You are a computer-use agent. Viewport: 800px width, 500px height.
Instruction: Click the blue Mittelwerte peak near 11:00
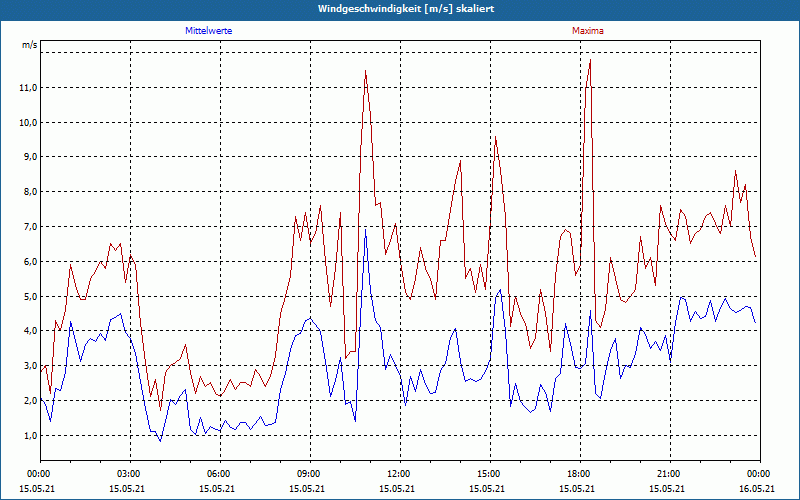(365, 230)
